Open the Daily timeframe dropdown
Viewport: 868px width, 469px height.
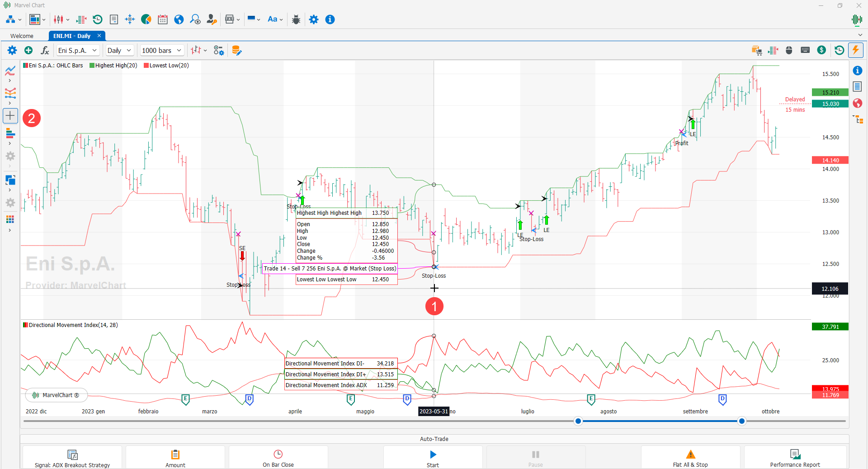(x=119, y=50)
